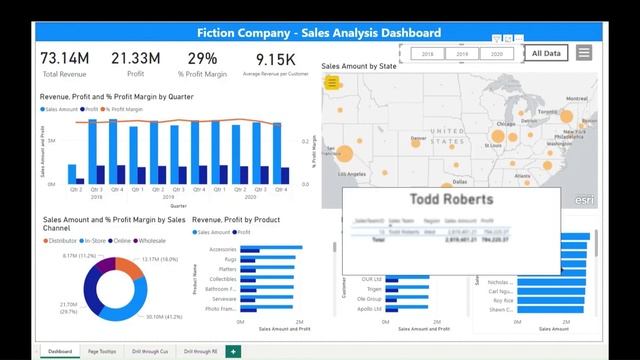
Task: Switch to the Page Tooltips tab
Action: click(x=102, y=351)
